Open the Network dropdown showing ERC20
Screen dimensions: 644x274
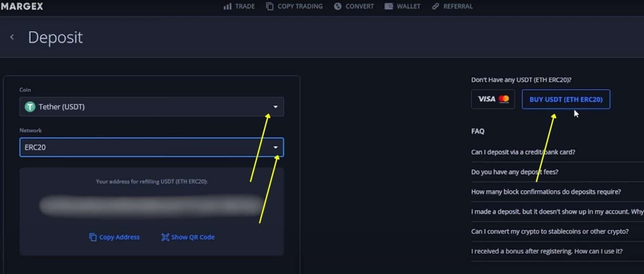151,147
